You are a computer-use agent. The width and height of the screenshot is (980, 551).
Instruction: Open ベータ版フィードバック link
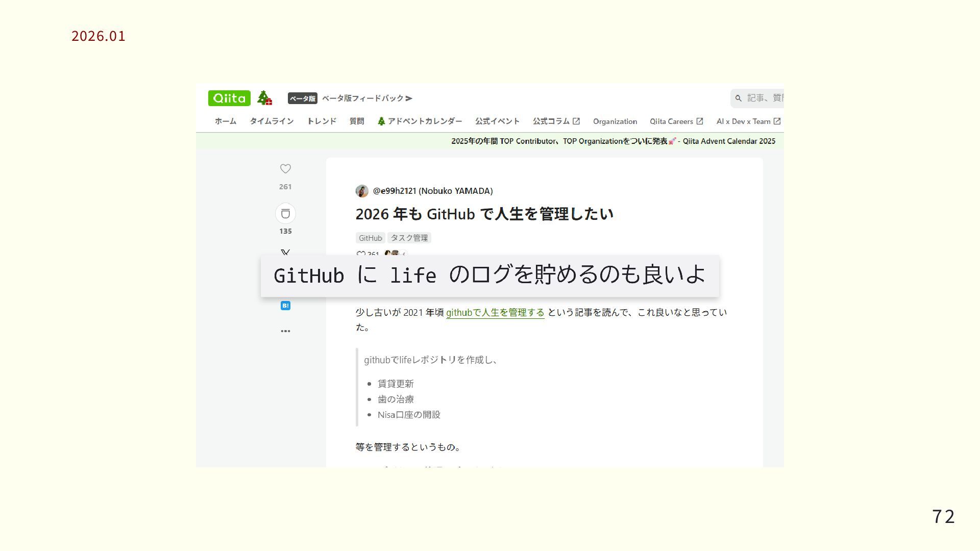[367, 98]
